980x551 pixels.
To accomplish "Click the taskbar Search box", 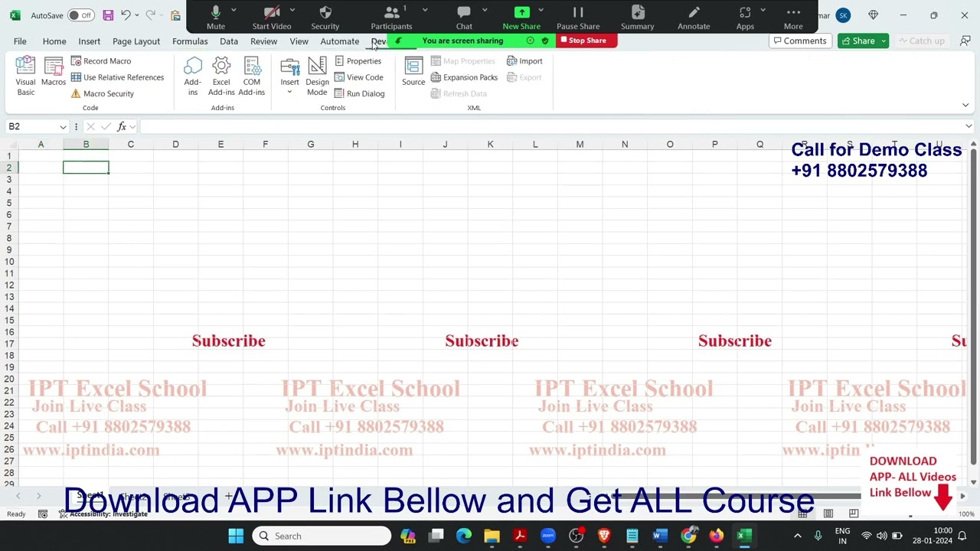I will 322,536.
